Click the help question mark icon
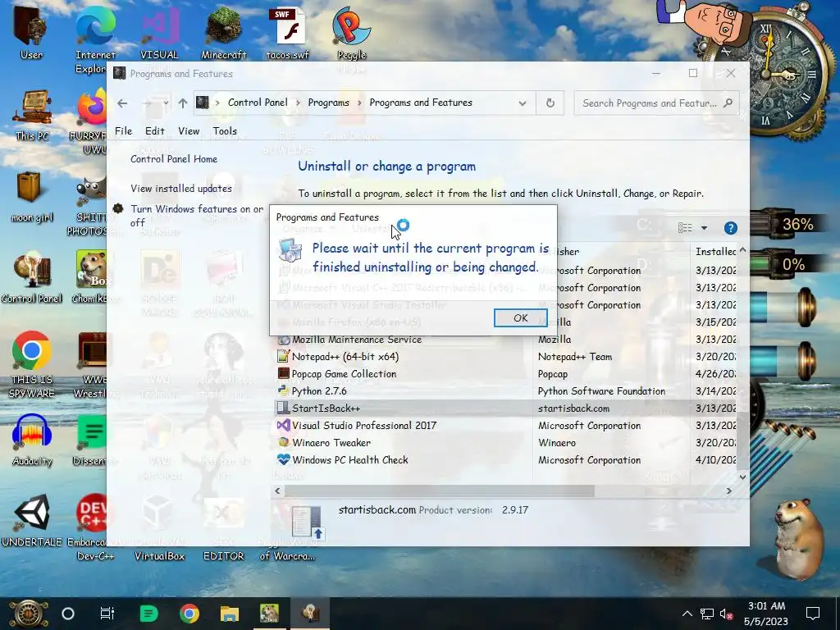Image resolution: width=840 pixels, height=630 pixels. (730, 228)
